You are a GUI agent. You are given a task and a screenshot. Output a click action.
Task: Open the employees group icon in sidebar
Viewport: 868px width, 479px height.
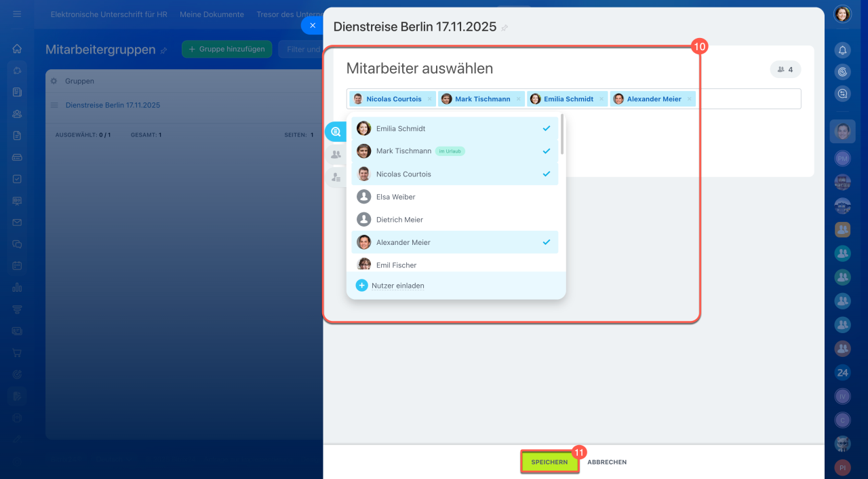[x=17, y=114]
